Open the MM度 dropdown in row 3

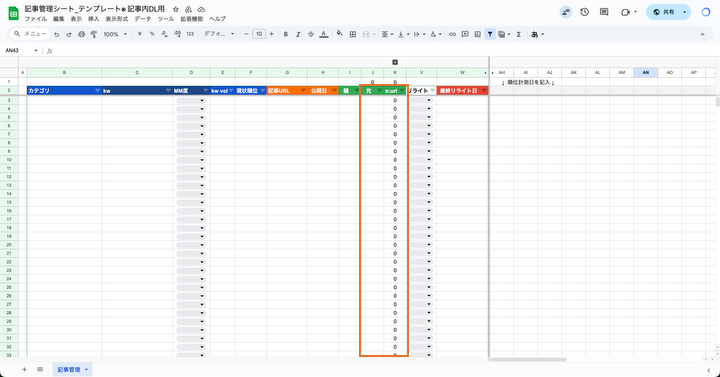pos(191,100)
